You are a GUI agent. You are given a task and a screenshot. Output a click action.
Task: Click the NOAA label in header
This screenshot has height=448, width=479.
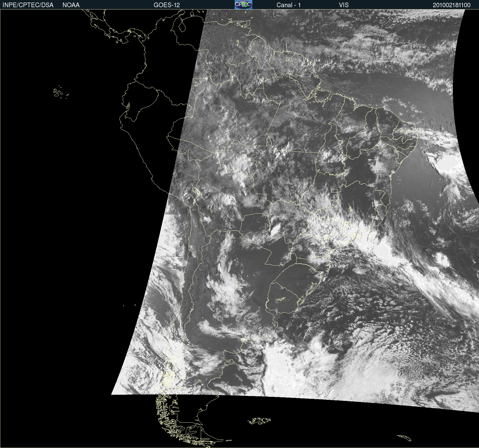click(x=71, y=5)
